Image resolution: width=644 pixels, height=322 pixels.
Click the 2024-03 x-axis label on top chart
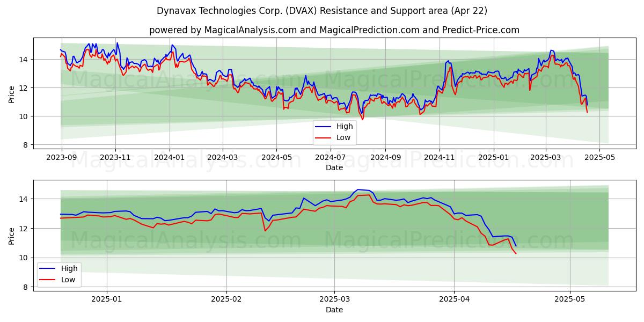223,158
